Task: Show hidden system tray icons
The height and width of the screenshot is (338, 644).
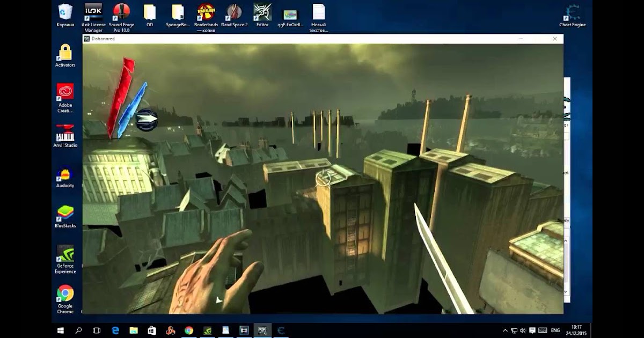Action: tap(505, 330)
